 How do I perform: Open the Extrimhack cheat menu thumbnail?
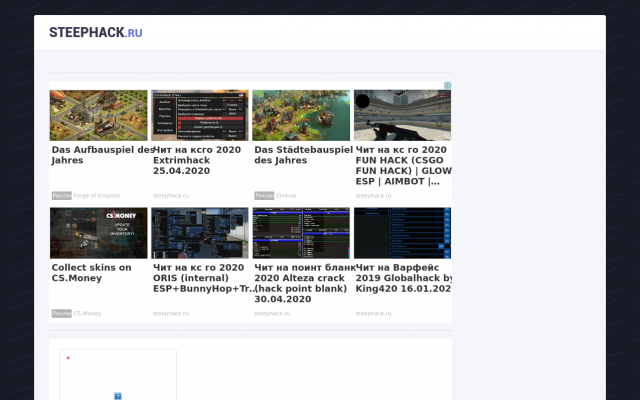(x=200, y=116)
